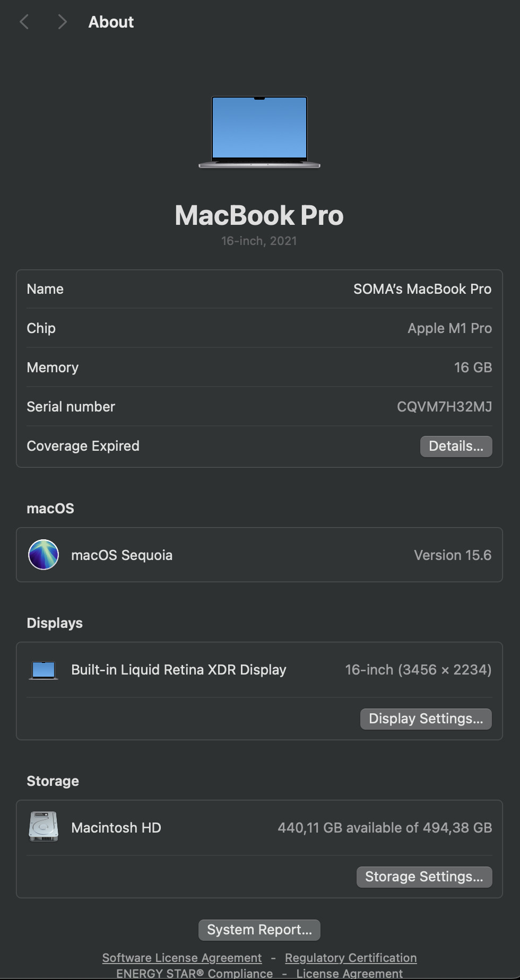Click the Apple M1 Pro chip value

pyautogui.click(x=449, y=328)
